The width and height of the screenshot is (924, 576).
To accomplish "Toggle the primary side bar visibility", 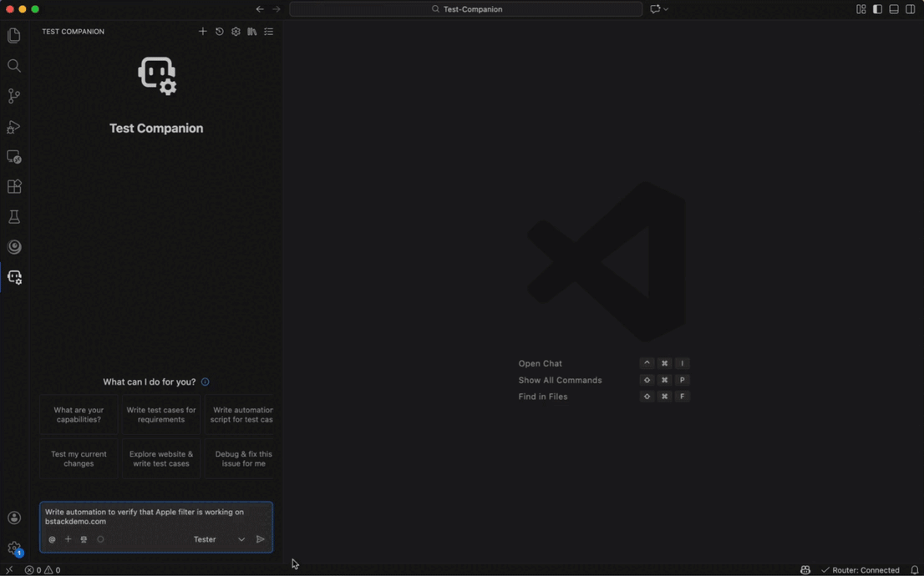I will point(877,9).
